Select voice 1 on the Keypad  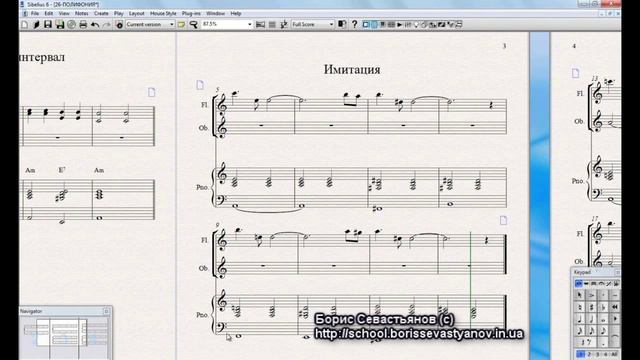(580, 354)
